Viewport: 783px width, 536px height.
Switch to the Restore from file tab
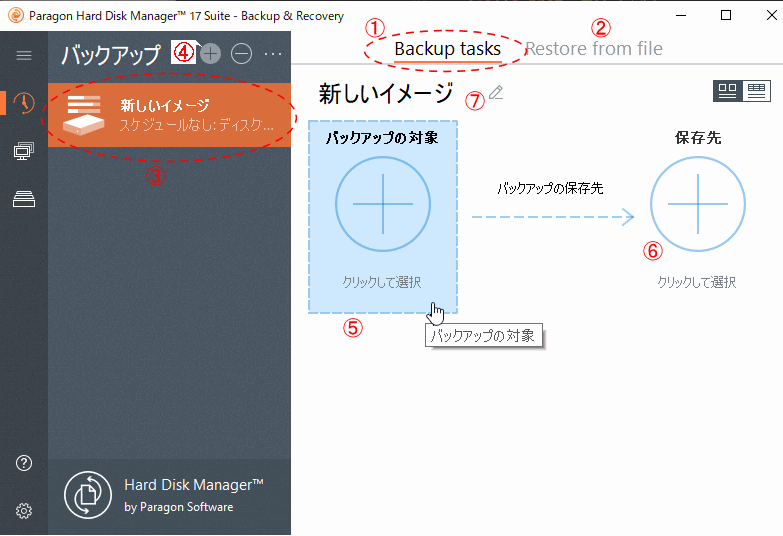click(593, 49)
